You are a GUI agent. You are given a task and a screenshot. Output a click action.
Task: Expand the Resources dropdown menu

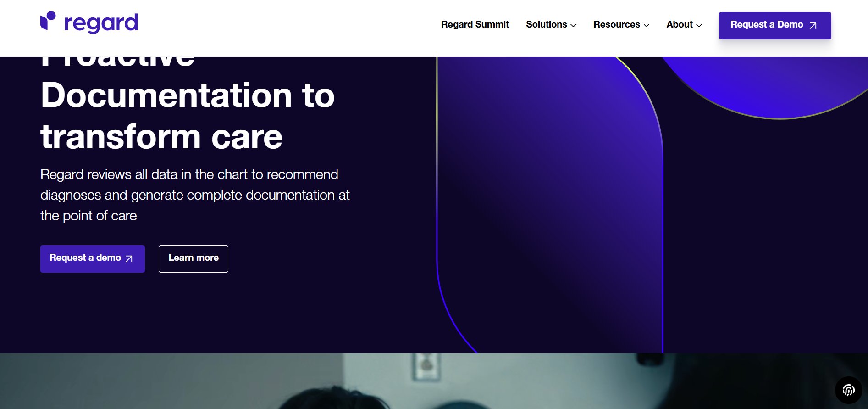(x=621, y=25)
